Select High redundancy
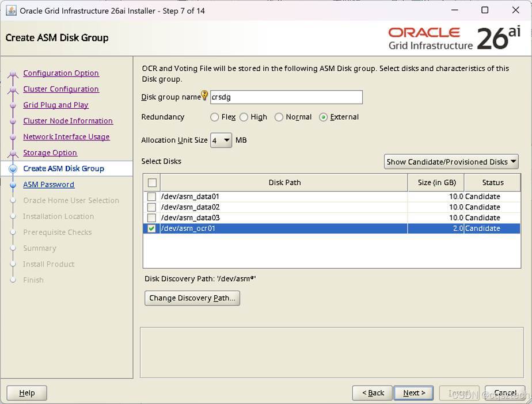Image resolution: width=532 pixels, height=404 pixels. [244, 117]
